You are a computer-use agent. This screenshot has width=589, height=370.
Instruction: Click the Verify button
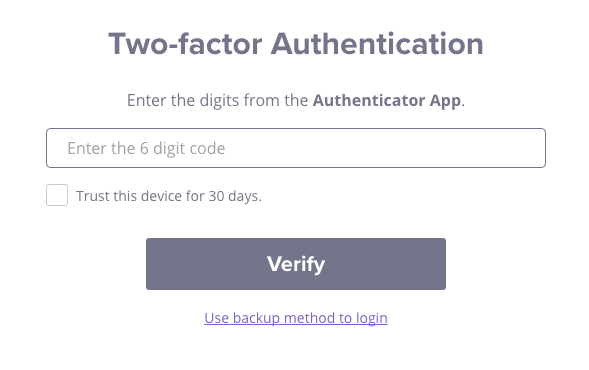coord(296,264)
